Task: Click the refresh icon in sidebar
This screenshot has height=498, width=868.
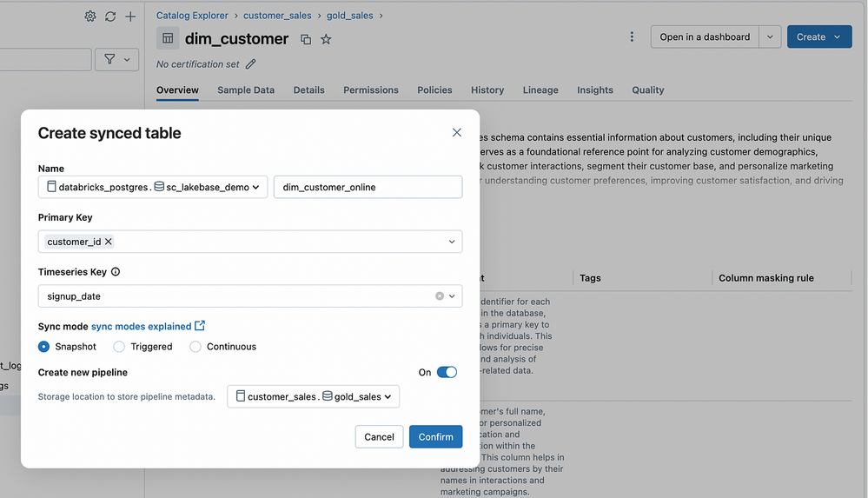Action: [x=110, y=17]
